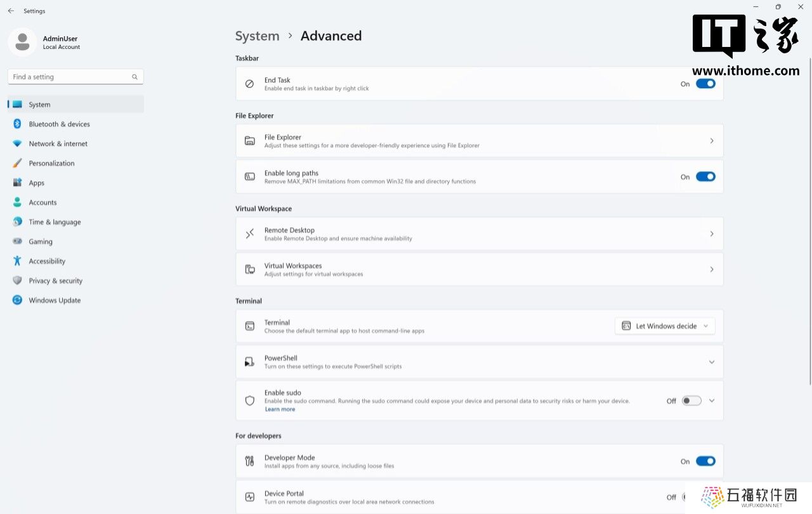This screenshot has height=514, width=812.
Task: Expand the PowerShell settings chevron
Action: [x=712, y=362]
